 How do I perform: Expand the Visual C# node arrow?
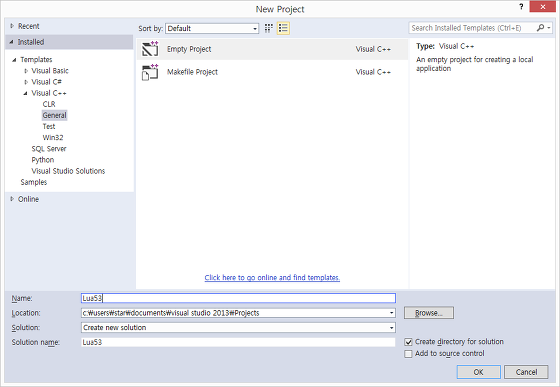pyautogui.click(x=26, y=82)
